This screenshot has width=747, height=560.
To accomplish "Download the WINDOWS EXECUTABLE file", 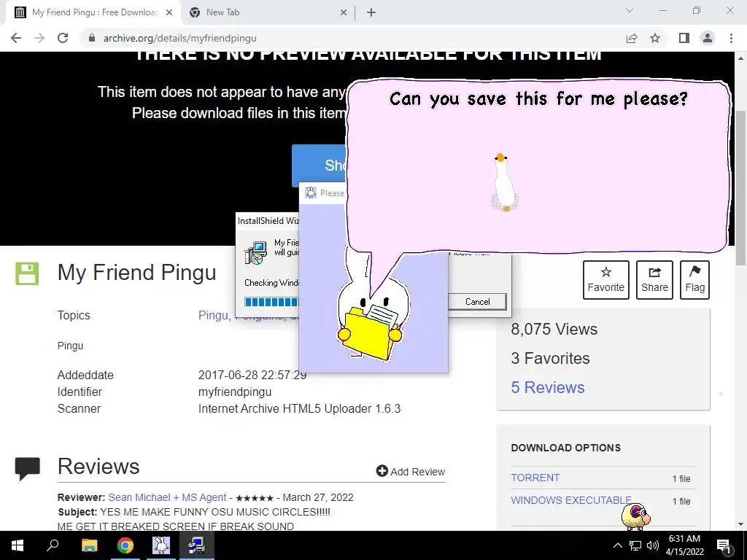I will [x=570, y=500].
